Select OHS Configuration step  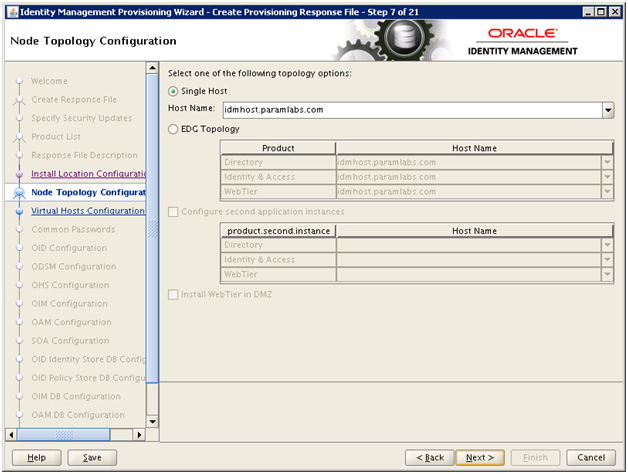(70, 285)
